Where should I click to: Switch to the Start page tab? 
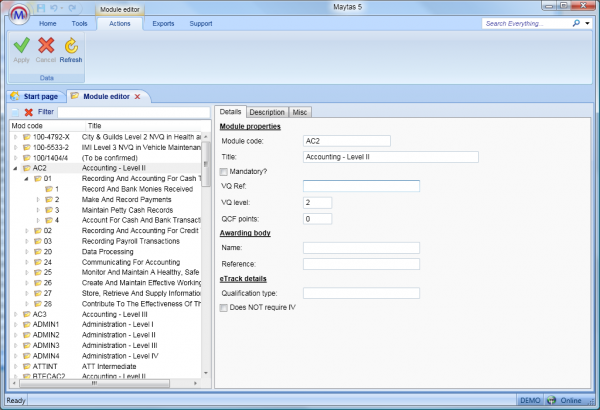click(x=41, y=96)
